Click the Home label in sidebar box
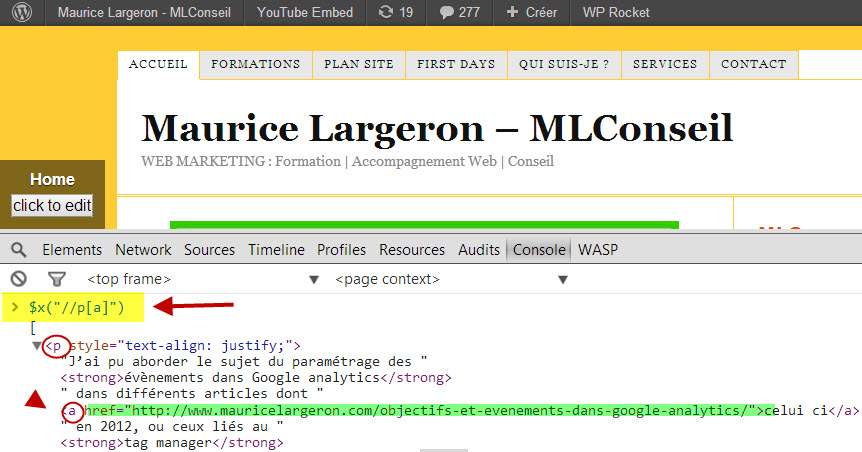862x452 pixels. 52,179
